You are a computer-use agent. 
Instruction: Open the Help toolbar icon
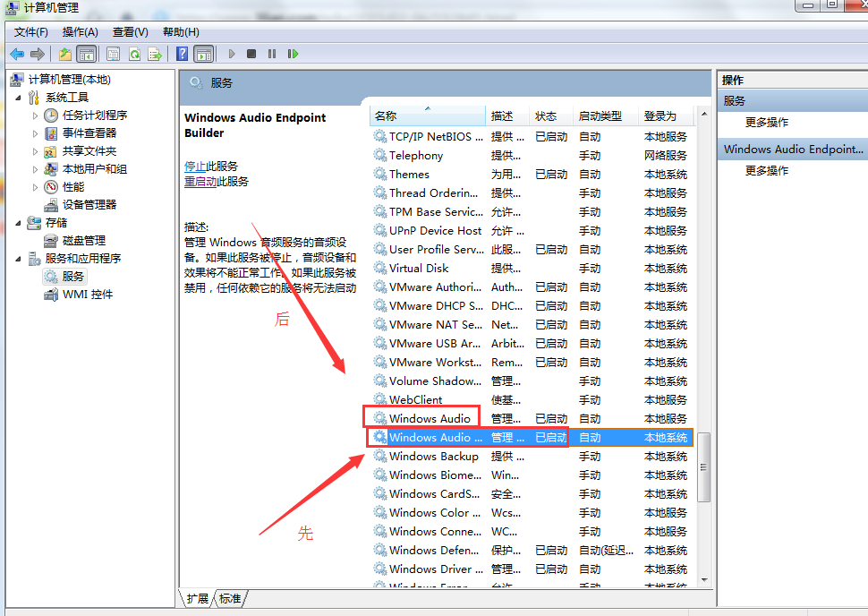click(x=183, y=54)
